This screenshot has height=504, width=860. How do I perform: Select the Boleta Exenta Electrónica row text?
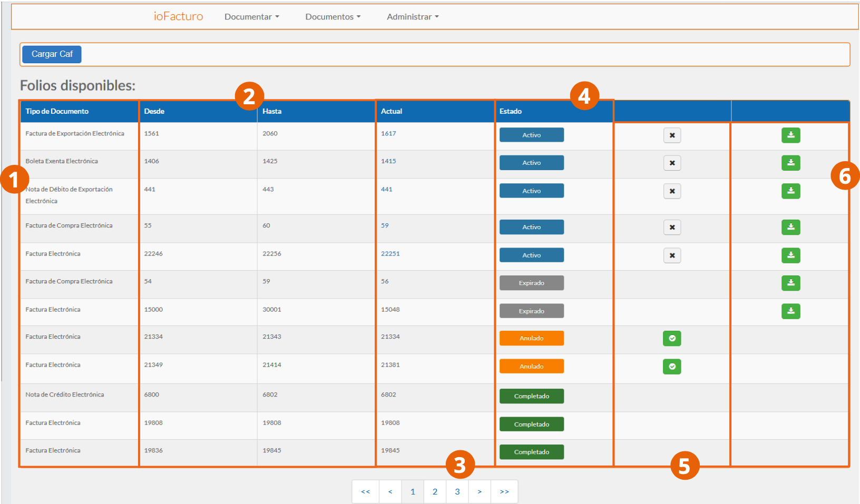[62, 161]
